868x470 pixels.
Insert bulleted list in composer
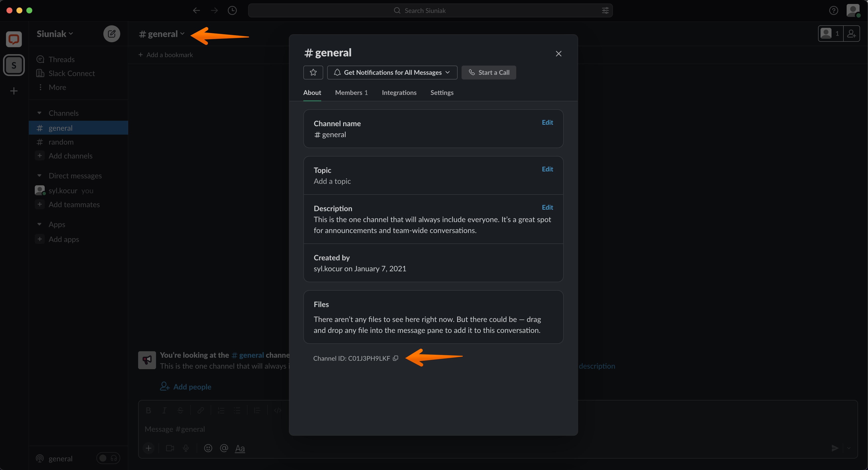pos(237,410)
